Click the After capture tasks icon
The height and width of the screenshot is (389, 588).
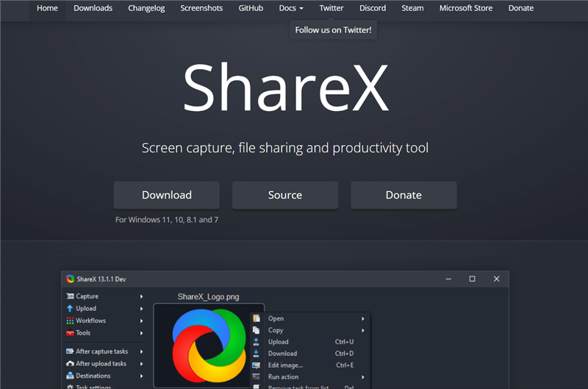[x=70, y=351]
